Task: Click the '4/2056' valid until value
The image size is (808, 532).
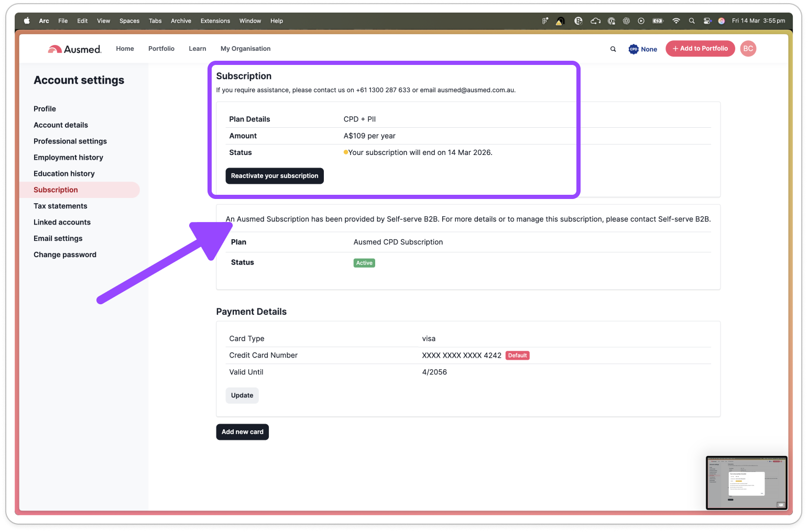Action: [x=434, y=372]
